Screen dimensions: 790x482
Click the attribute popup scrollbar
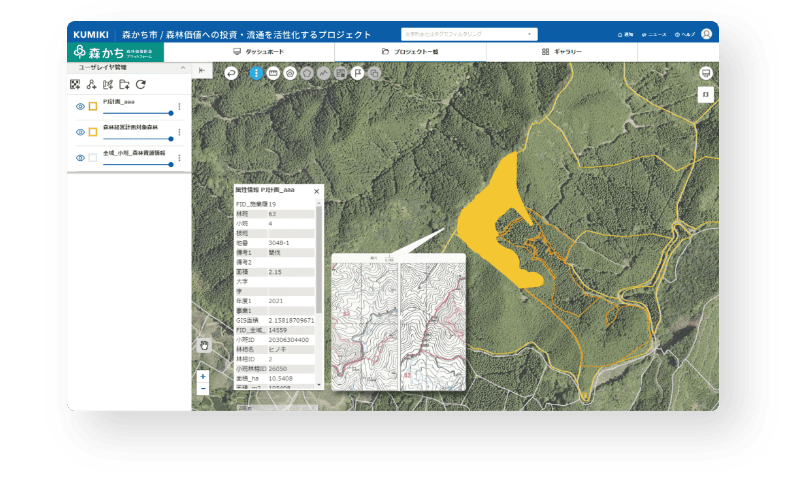[x=319, y=259]
